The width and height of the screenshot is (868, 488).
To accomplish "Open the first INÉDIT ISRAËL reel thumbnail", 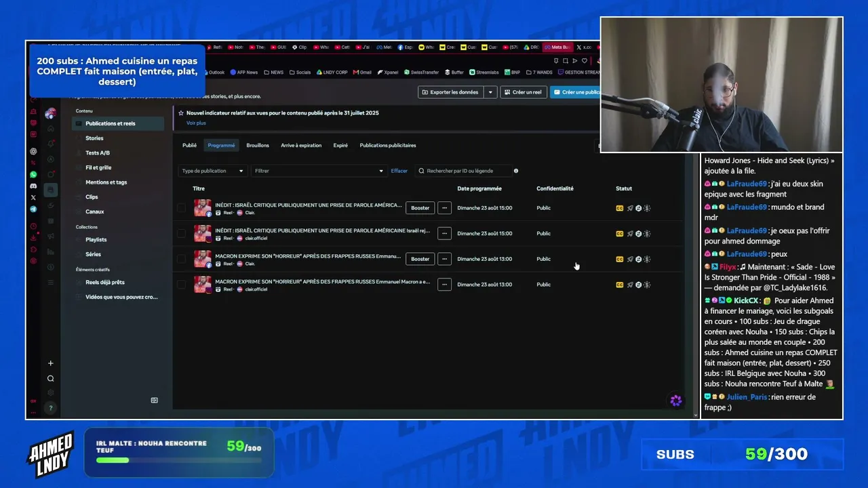I will click(202, 208).
